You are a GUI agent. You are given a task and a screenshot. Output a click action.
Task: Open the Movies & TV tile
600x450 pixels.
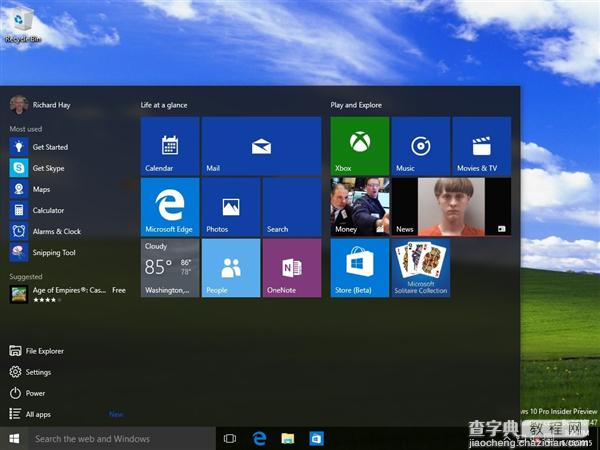point(482,146)
